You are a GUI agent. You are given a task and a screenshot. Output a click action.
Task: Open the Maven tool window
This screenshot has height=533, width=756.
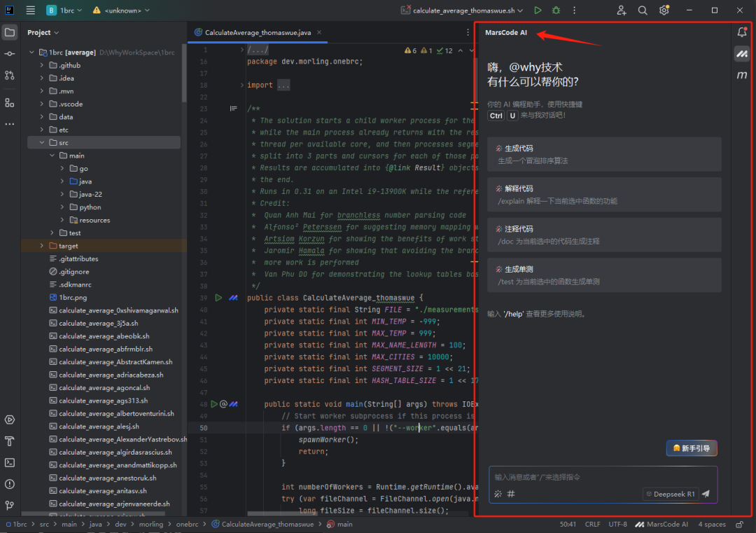click(x=742, y=75)
